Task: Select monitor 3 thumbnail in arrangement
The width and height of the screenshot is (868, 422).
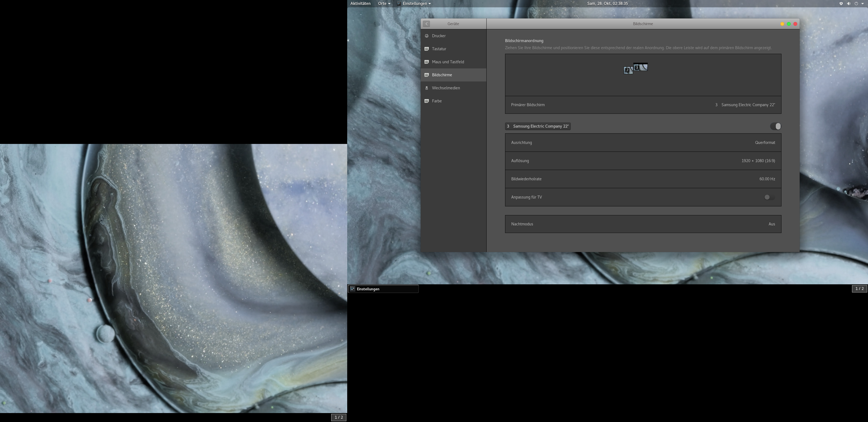Action: click(641, 67)
